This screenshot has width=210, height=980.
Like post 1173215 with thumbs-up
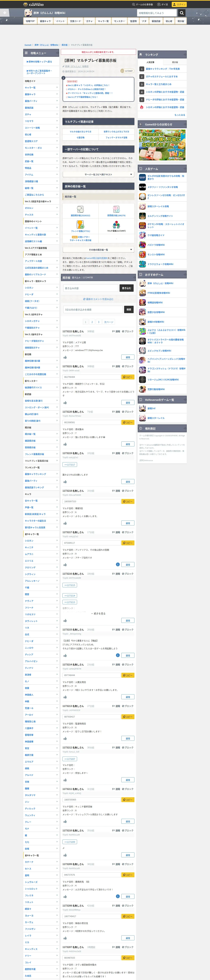(65, 655)
